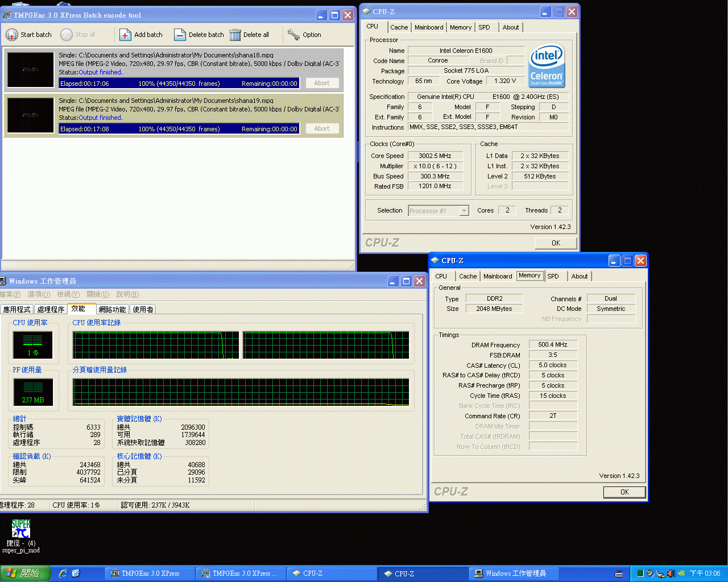Switch to 網路功能 tab in Task Manager

pyautogui.click(x=112, y=309)
